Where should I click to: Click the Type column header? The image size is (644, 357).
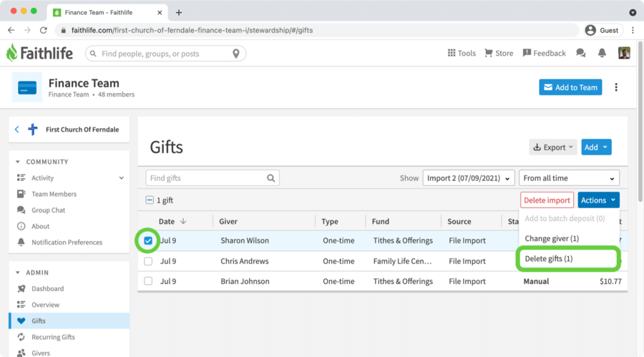click(x=330, y=222)
